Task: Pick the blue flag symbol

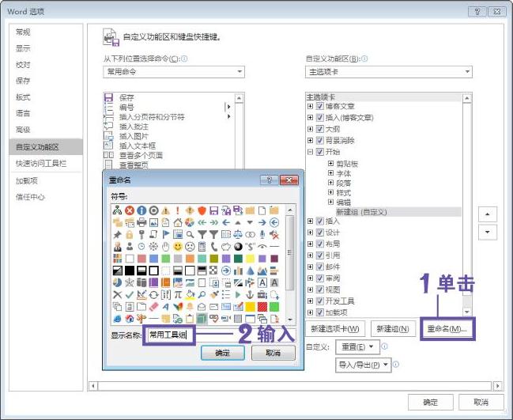Action: [x=166, y=234]
